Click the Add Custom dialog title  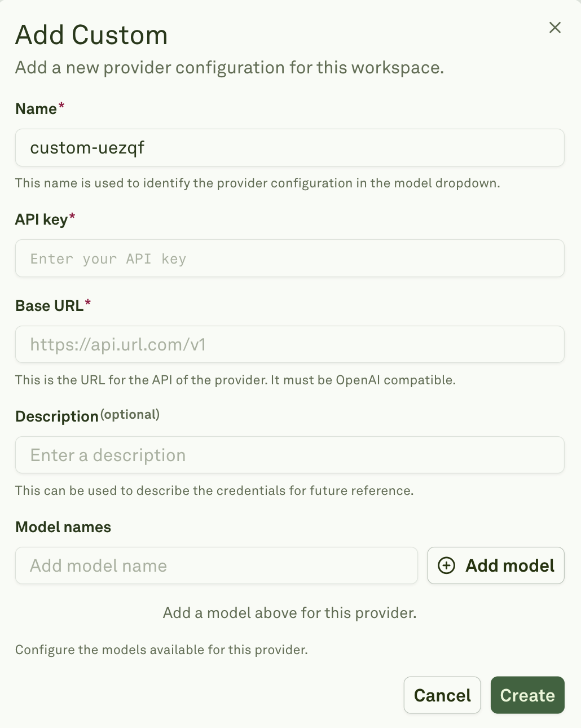click(x=91, y=35)
